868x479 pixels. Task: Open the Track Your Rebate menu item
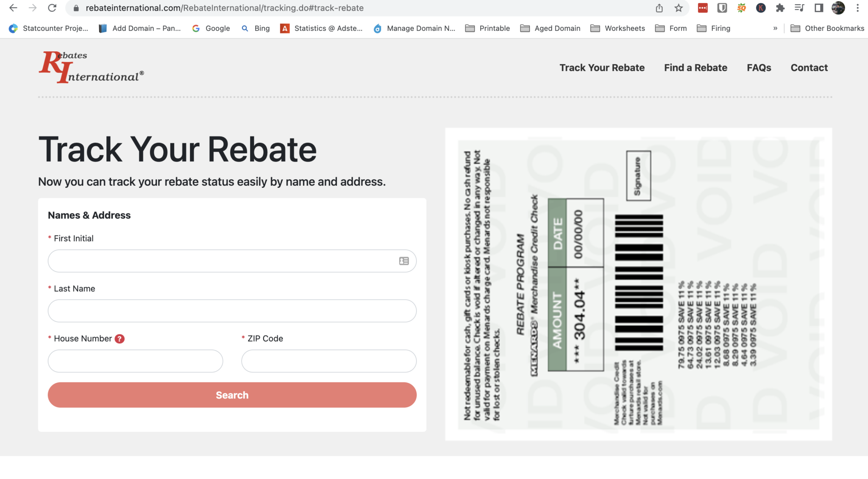601,67
